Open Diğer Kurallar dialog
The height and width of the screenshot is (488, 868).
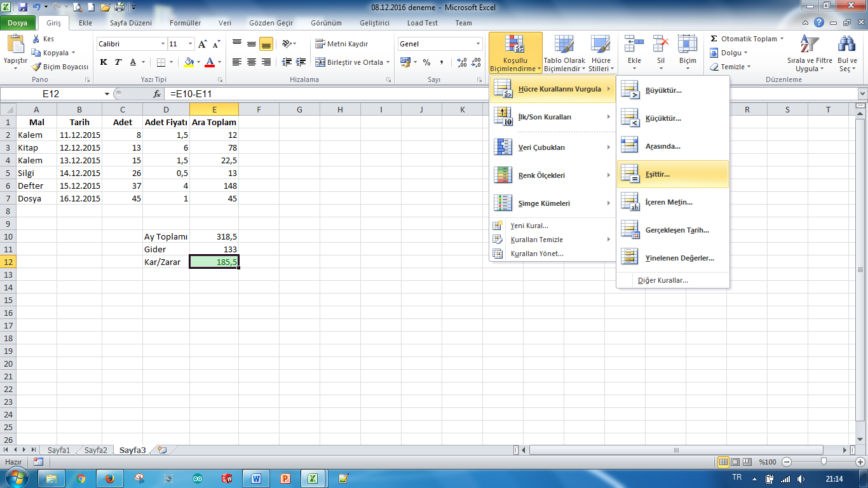click(x=673, y=280)
